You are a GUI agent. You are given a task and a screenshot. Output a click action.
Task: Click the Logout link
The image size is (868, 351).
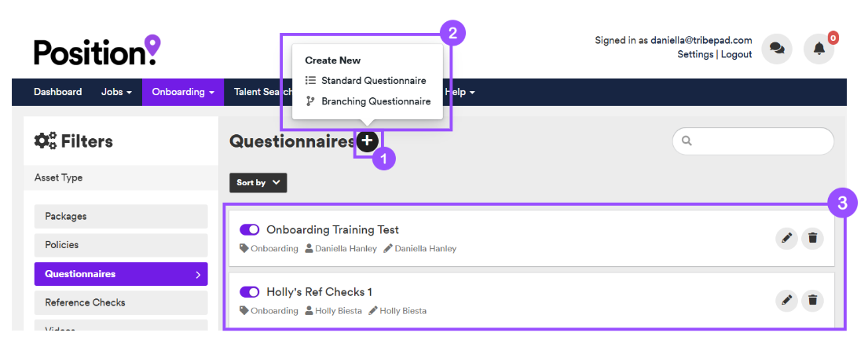coord(736,54)
